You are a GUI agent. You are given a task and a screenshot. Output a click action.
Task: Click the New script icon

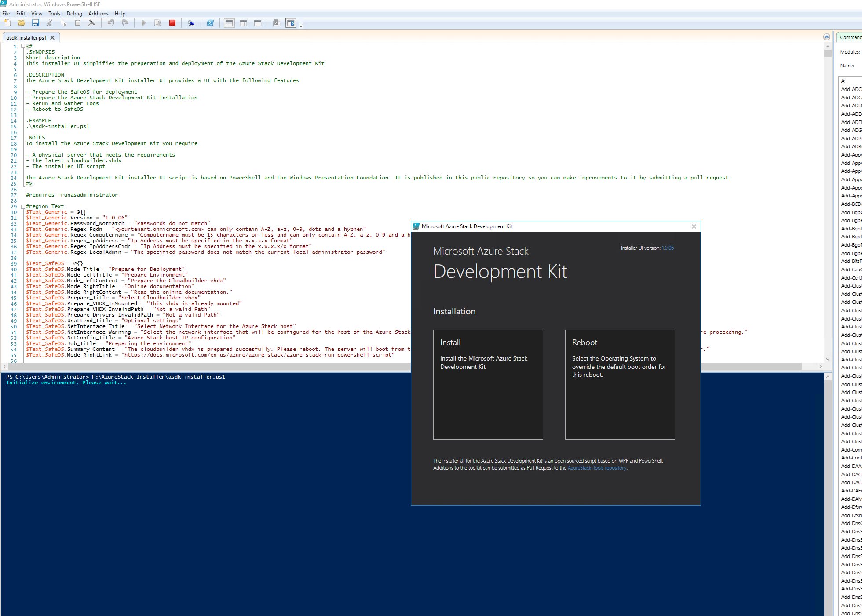point(7,23)
